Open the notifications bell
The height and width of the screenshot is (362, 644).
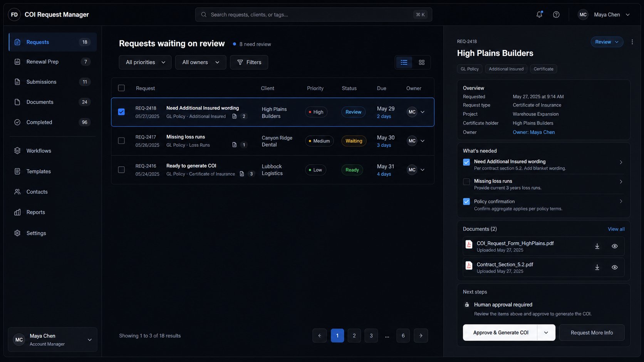539,15
